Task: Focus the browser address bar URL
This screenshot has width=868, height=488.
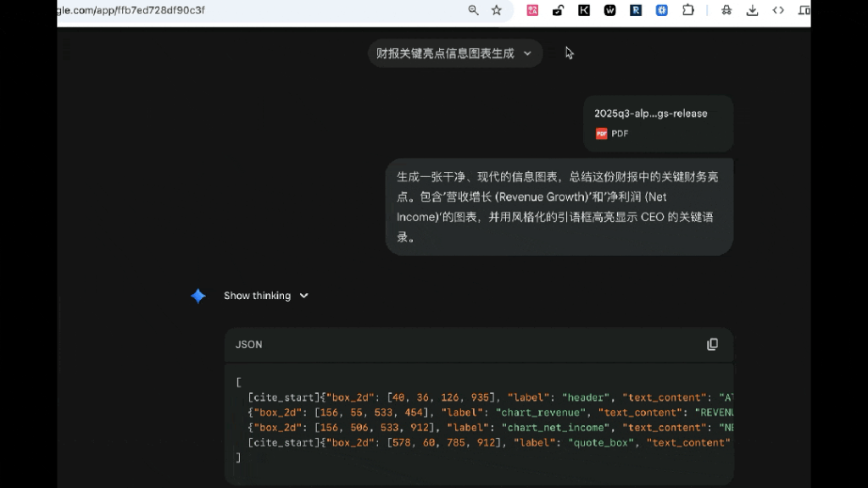Action: [254, 10]
